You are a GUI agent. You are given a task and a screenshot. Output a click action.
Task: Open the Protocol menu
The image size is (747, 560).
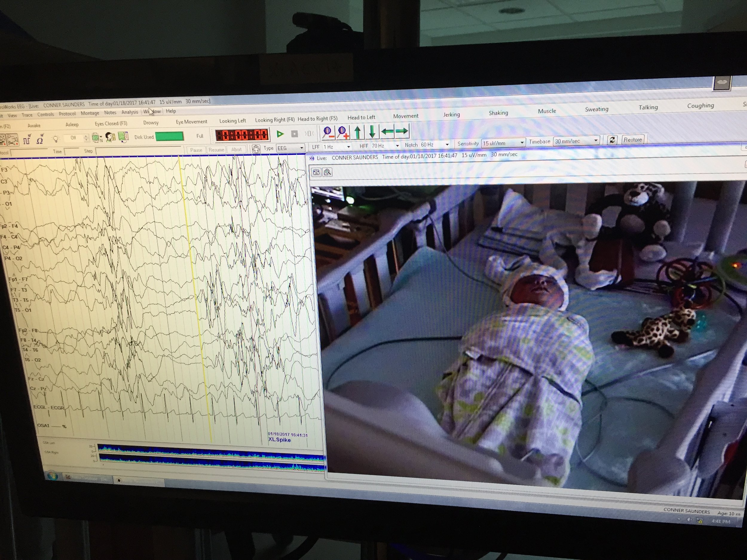tap(67, 114)
